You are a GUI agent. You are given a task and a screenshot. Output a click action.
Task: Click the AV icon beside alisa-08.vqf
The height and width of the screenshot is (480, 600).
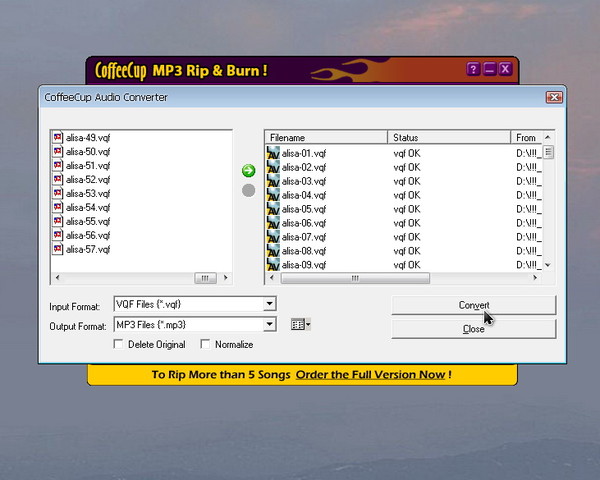pyautogui.click(x=273, y=251)
